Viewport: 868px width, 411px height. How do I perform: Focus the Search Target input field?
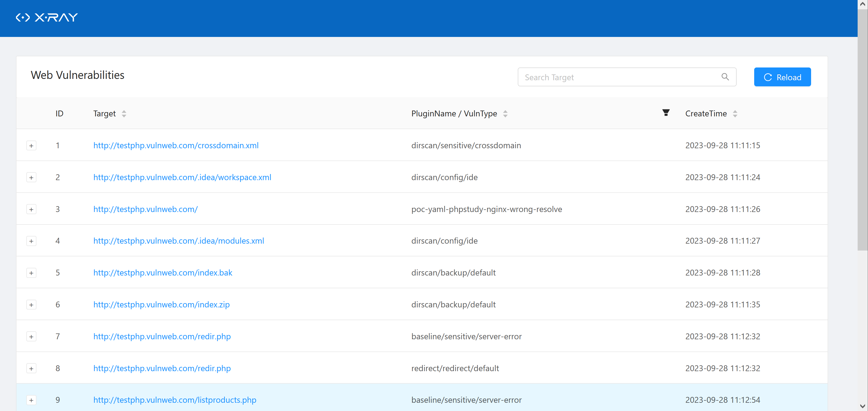[627, 77]
